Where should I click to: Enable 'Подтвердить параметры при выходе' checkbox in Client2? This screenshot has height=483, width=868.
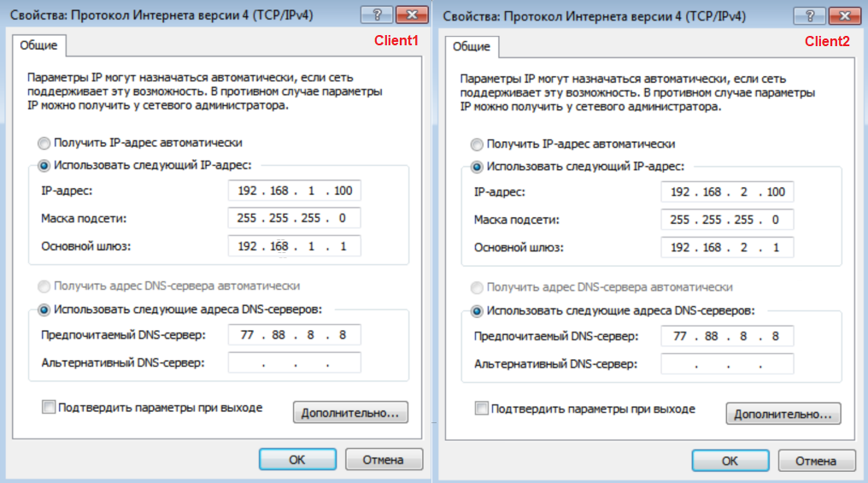(482, 409)
